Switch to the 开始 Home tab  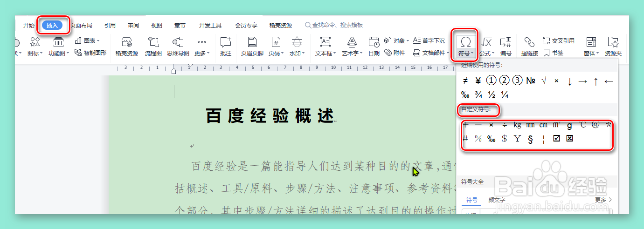tap(29, 25)
